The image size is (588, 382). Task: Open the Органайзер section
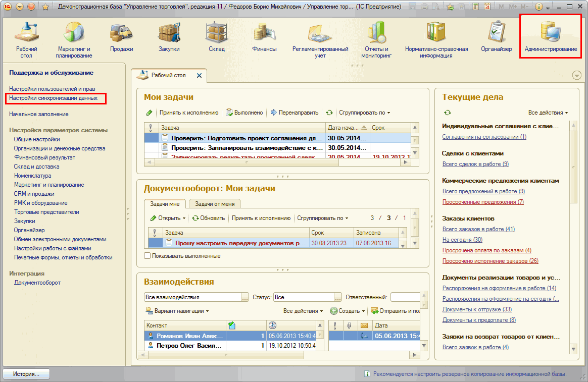coord(497,37)
